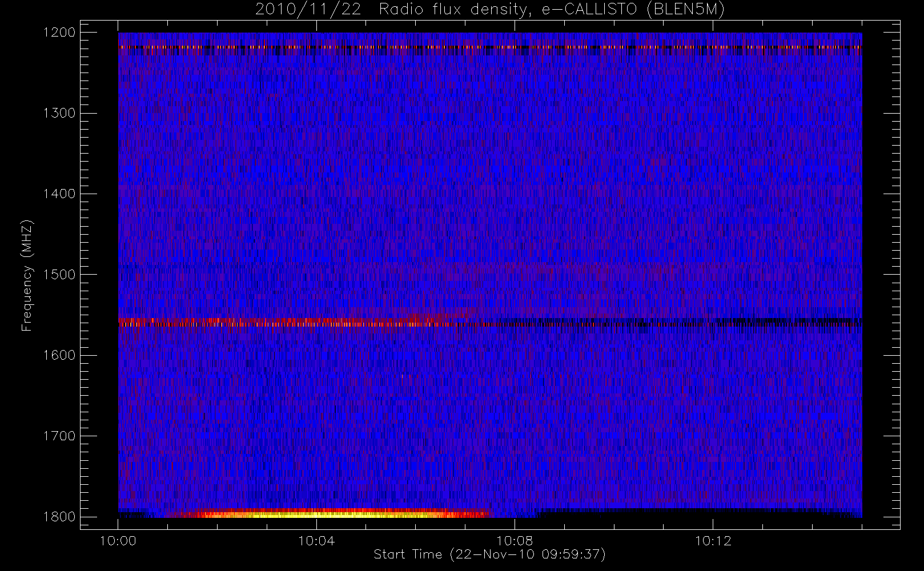
Task: Click the 10:12 time tick label
Action: click(x=713, y=541)
